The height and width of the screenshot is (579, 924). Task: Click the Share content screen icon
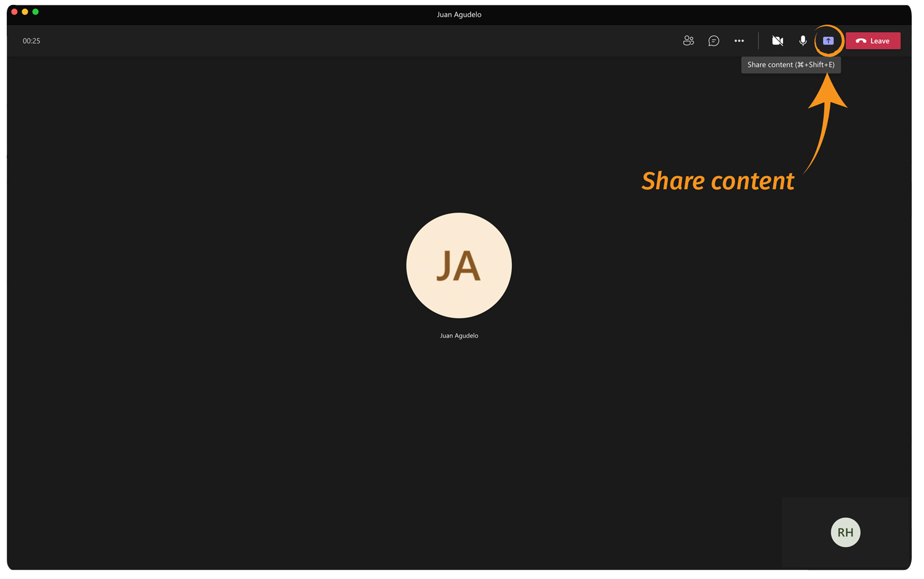tap(828, 41)
